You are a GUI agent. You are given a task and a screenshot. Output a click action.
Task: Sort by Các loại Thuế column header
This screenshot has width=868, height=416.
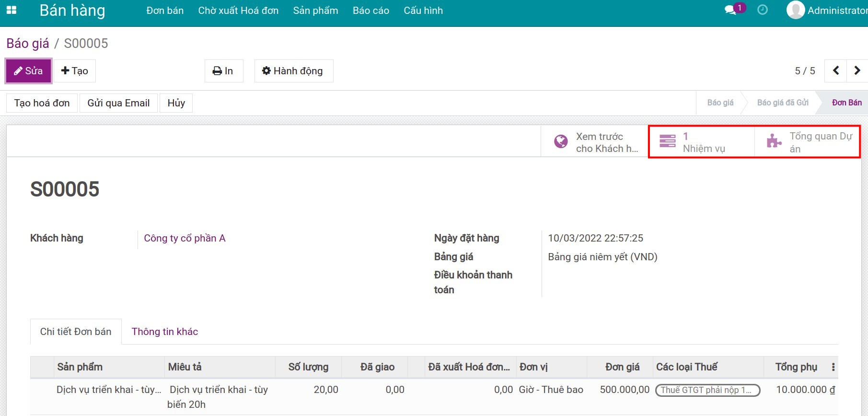[x=708, y=367]
